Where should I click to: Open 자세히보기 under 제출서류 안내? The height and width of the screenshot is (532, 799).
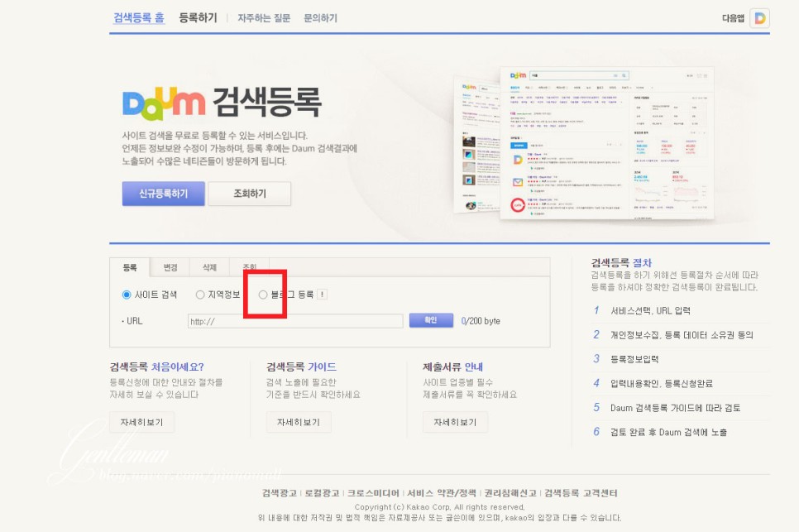[x=455, y=423]
